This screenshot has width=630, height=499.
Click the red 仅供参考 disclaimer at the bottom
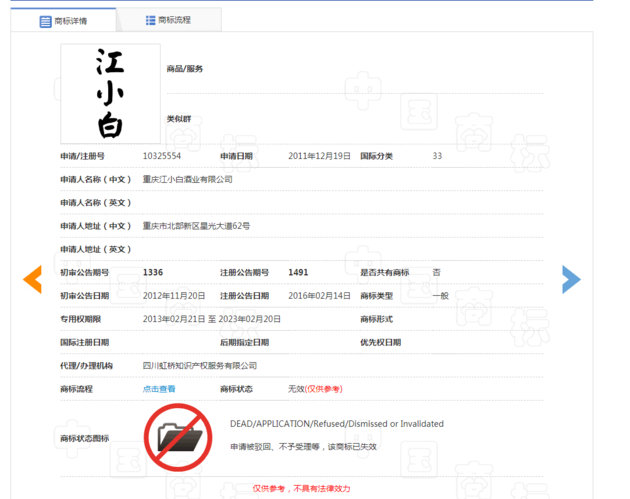click(300, 488)
